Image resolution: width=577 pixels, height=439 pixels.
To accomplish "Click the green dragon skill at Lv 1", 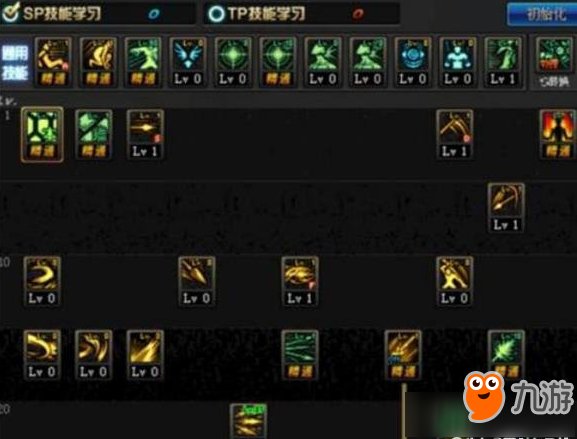I will 502,62.
